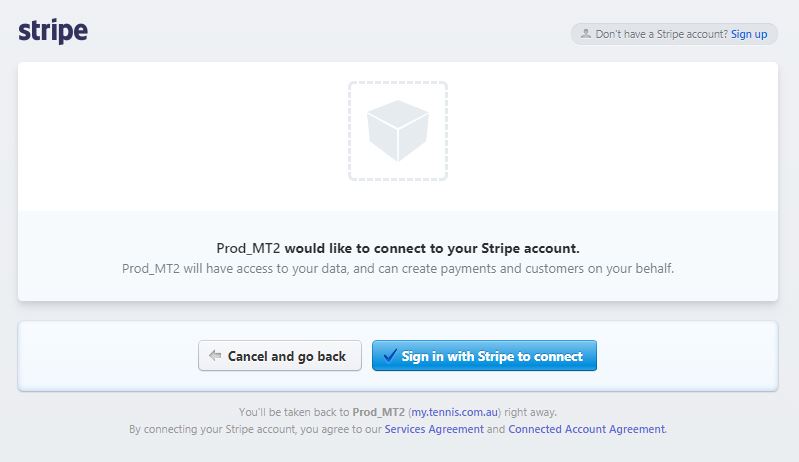Click the data access description text
This screenshot has height=462, width=799.
398,268
